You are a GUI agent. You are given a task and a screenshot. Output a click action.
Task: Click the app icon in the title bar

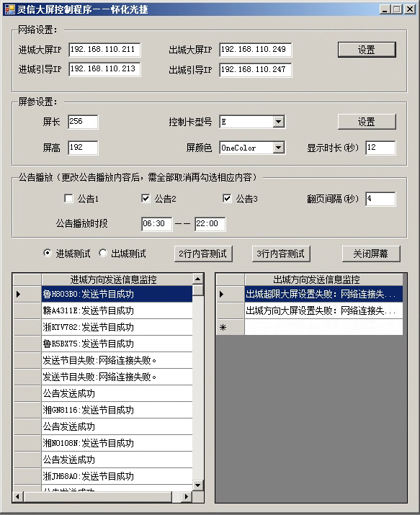click(10, 9)
